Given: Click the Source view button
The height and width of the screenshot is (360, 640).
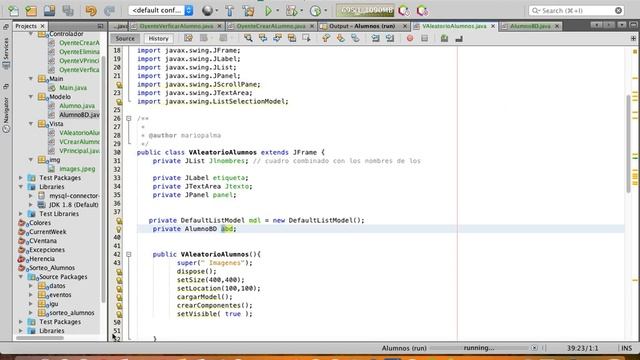Looking at the screenshot, I should [x=125, y=38].
